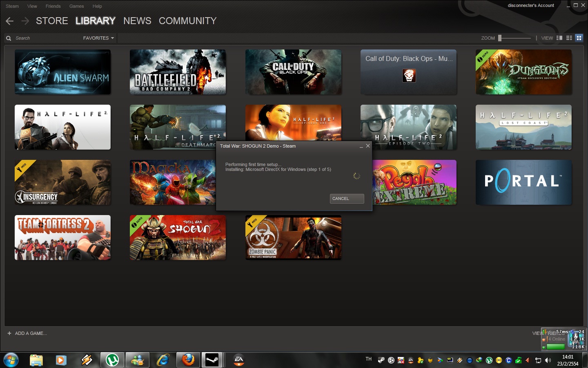Select the Peggle Extreme tile

(x=414, y=182)
